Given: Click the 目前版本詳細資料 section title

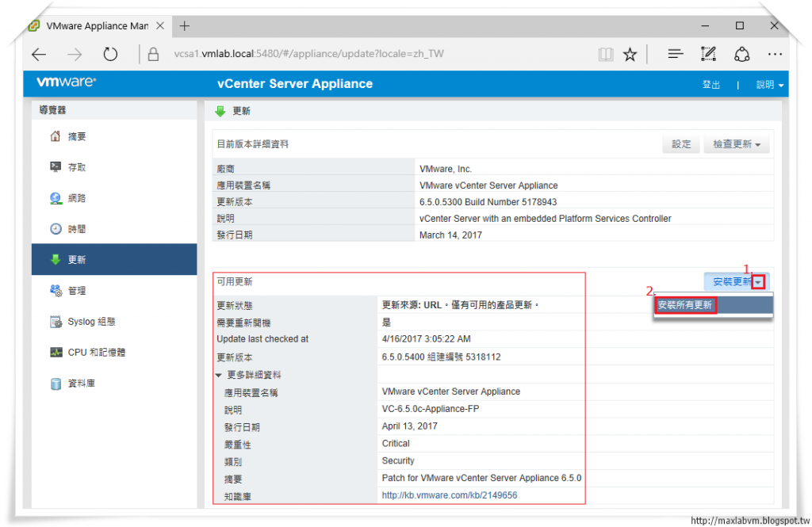Looking at the screenshot, I should click(253, 144).
